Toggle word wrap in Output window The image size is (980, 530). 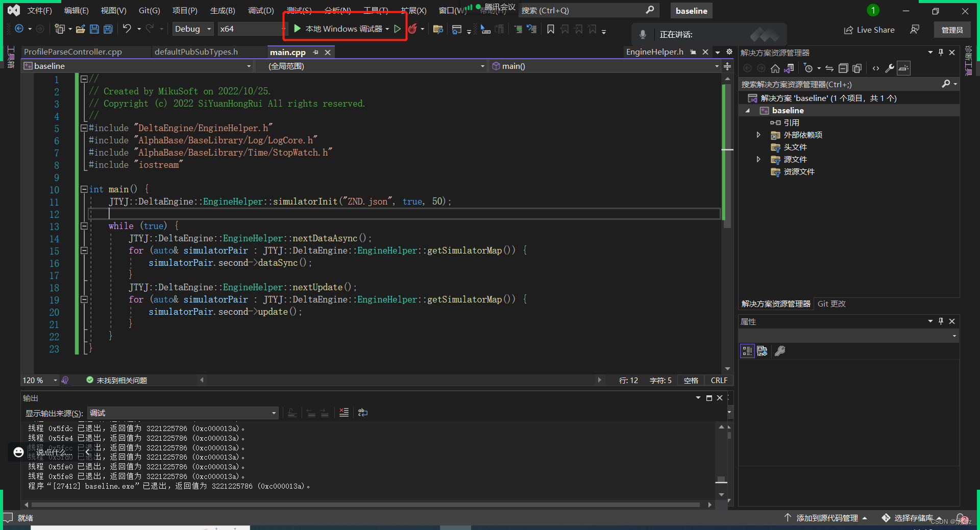363,413
